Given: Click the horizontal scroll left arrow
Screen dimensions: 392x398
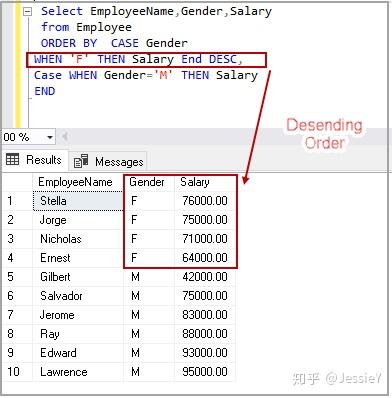Looking at the screenshot, I should point(65,137).
